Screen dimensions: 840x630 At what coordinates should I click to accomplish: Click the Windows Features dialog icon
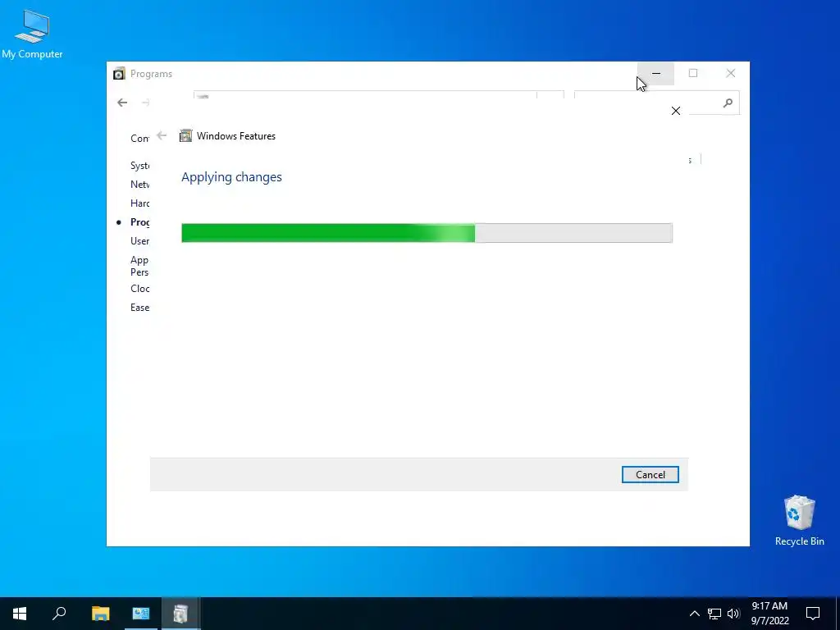(x=185, y=135)
